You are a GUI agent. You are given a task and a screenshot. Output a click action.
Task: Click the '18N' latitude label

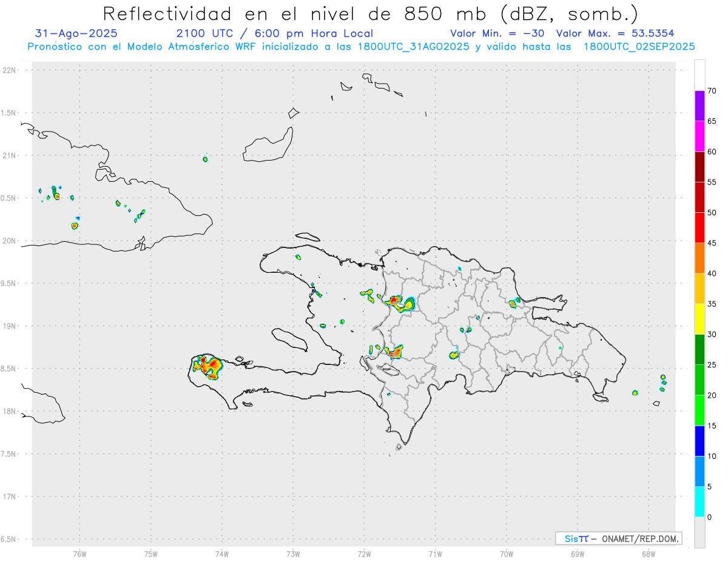pos(10,411)
